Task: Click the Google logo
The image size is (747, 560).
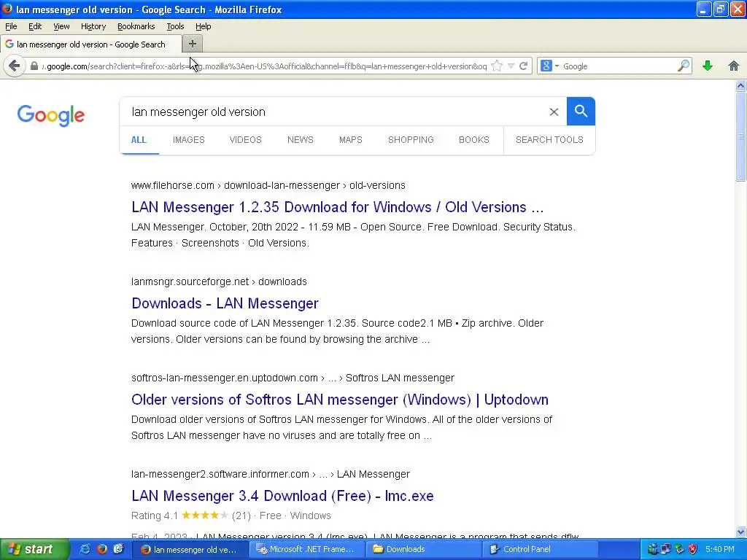Action: pos(51,115)
